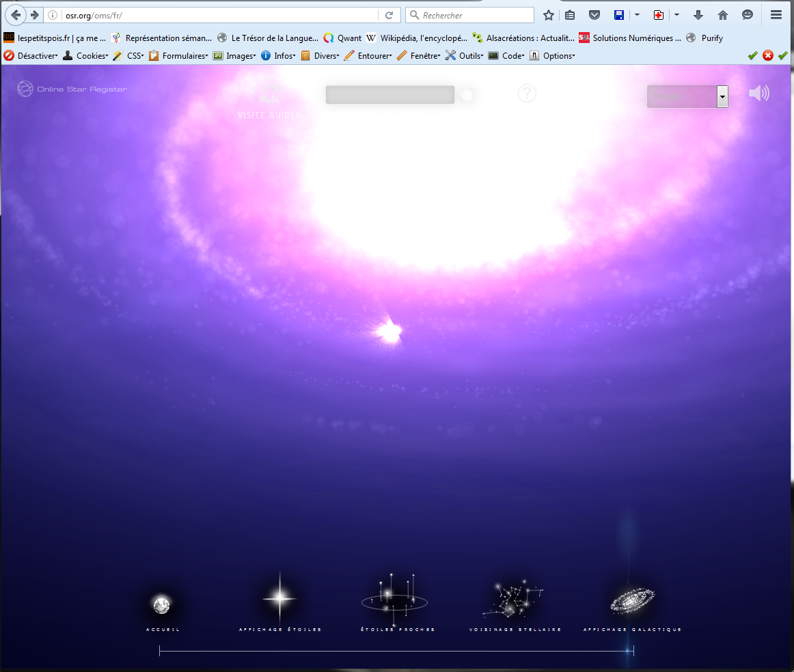
Task: Click the Online Star Register logo
Action: (72, 89)
